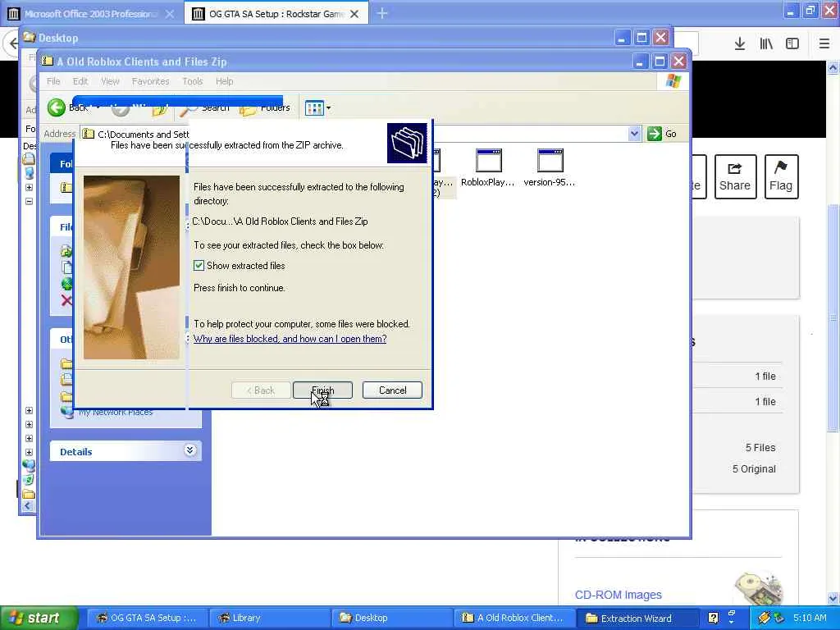Close the OG GTA SA Setup tab
The height and width of the screenshot is (630, 840).
tap(354, 14)
